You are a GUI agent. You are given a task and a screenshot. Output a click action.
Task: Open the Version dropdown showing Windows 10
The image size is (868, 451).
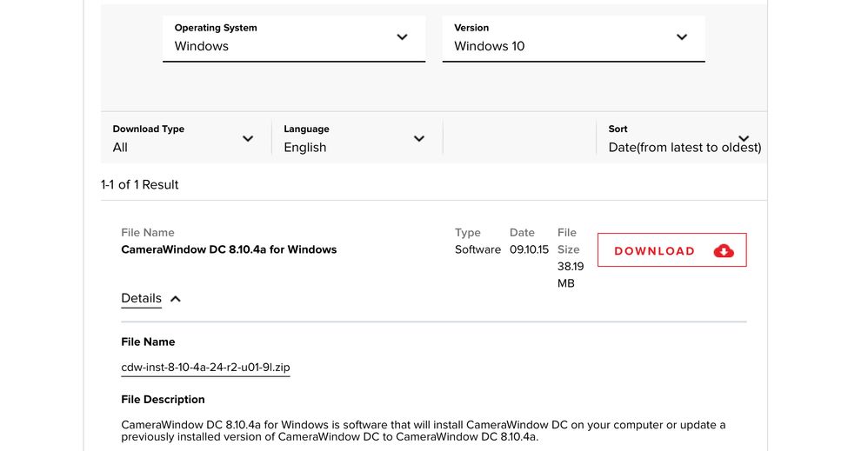(573, 38)
